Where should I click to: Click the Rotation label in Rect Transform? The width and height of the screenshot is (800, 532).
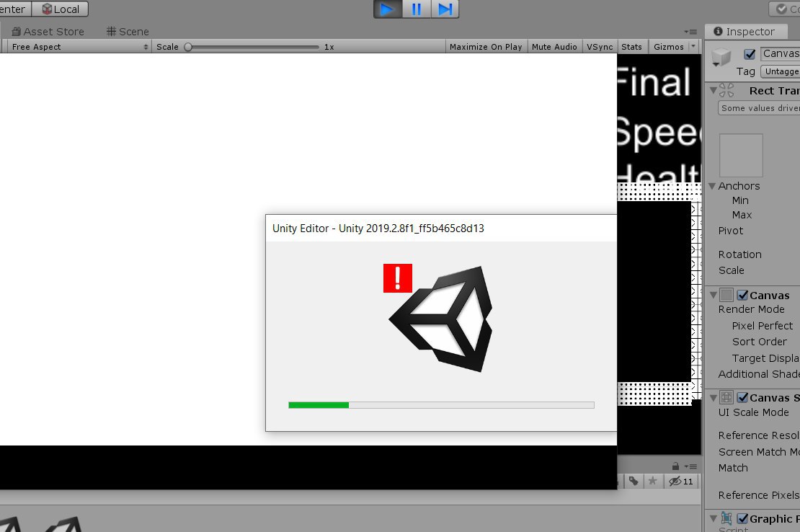pos(739,254)
